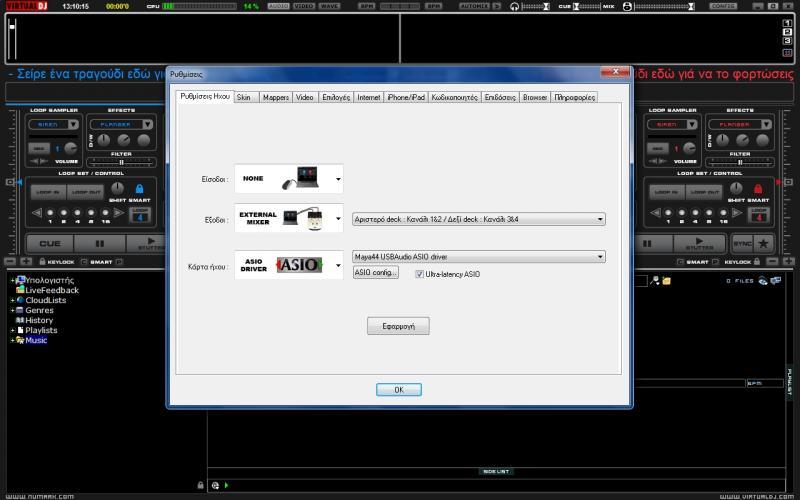Click the master volume speaker icon in top bar
Image resolution: width=800 pixels, height=500 pixels.
click(x=627, y=6)
